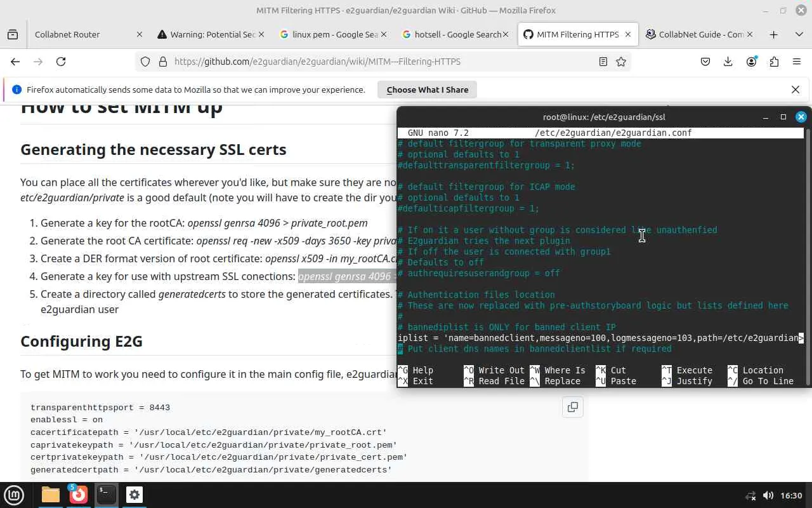
Task: Click the padlock site security icon
Action: tap(162, 62)
